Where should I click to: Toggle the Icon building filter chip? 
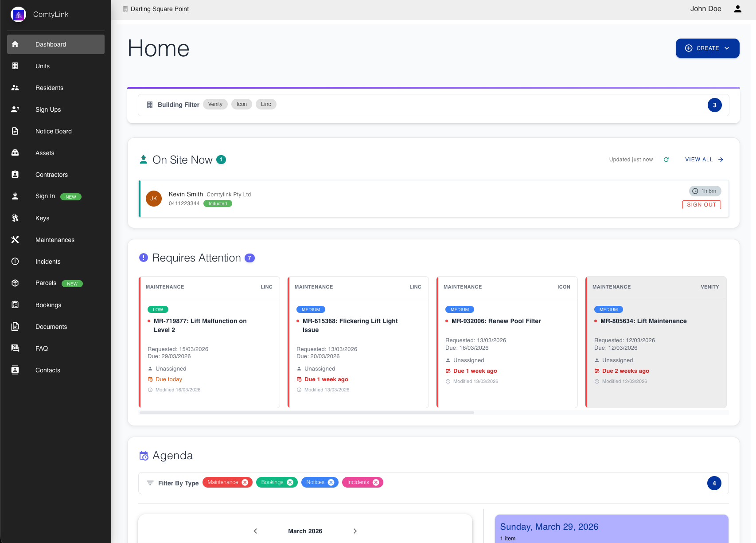242,104
